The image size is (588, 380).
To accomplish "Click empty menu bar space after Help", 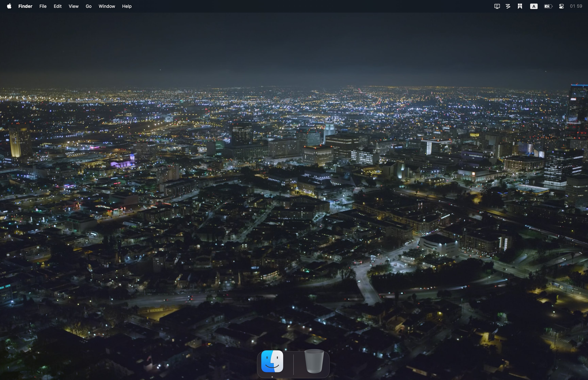I will [x=296, y=6].
